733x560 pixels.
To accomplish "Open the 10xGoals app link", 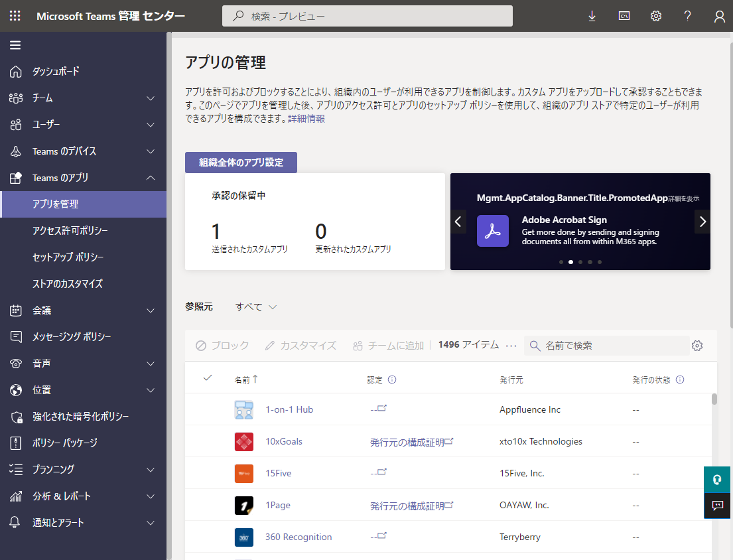I will tap(284, 442).
